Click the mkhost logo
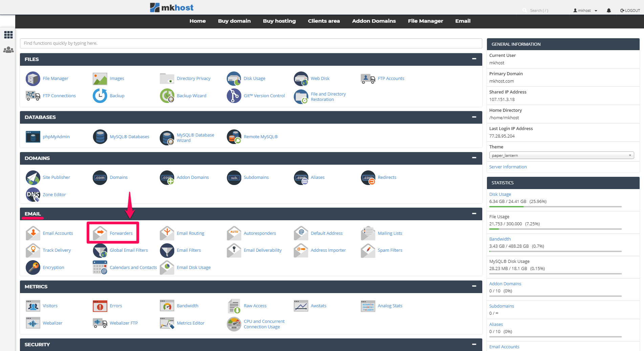 172,7
